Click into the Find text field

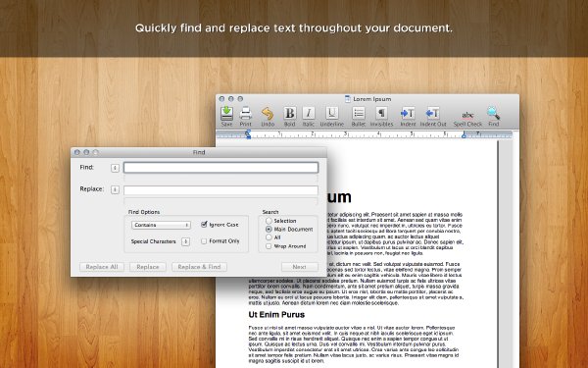220,168
